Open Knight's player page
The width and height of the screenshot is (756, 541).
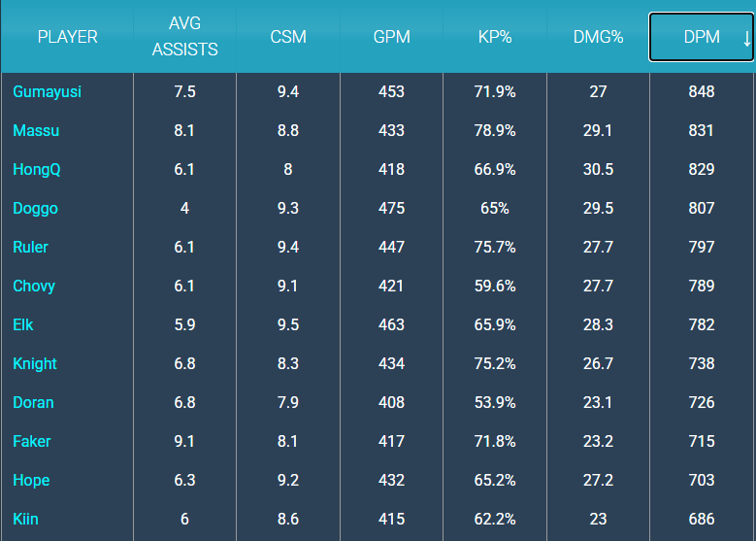35,363
